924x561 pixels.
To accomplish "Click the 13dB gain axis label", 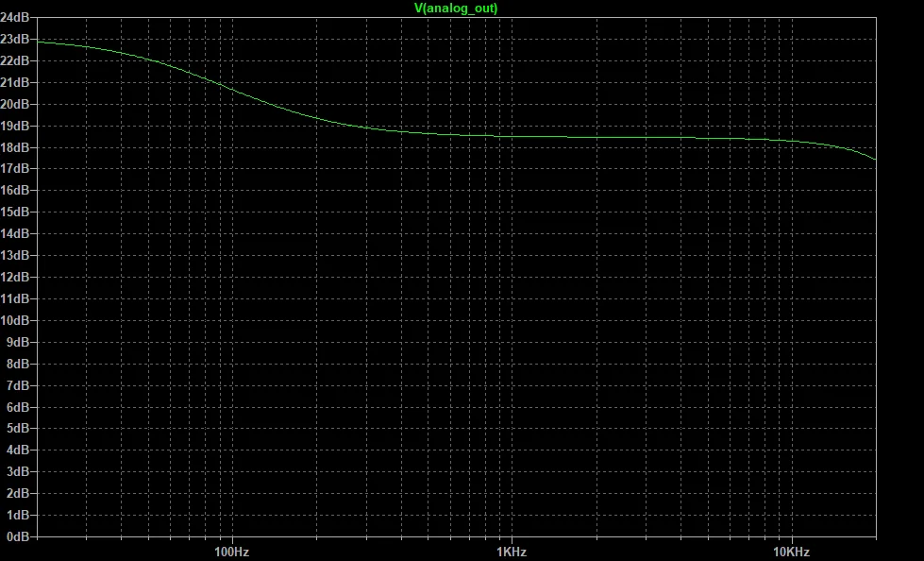I will [x=15, y=255].
